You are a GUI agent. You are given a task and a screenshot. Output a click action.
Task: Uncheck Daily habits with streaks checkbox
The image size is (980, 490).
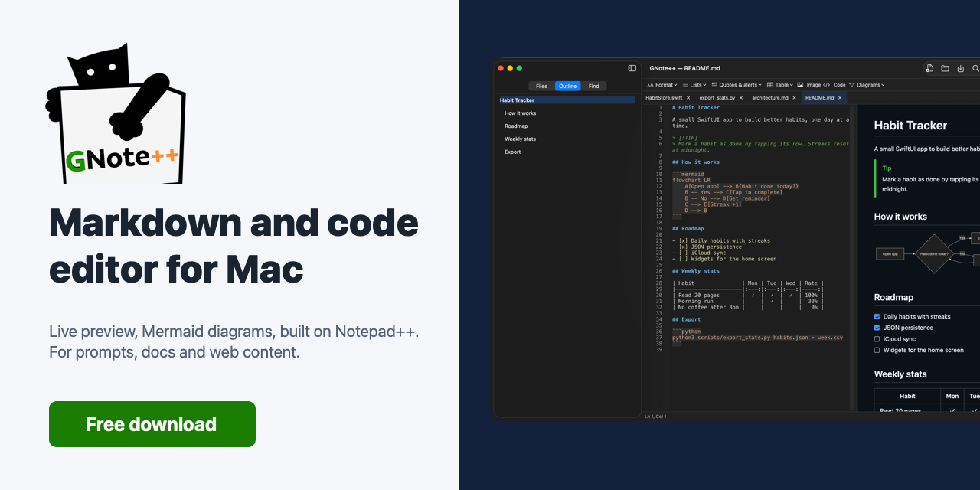[x=877, y=316]
